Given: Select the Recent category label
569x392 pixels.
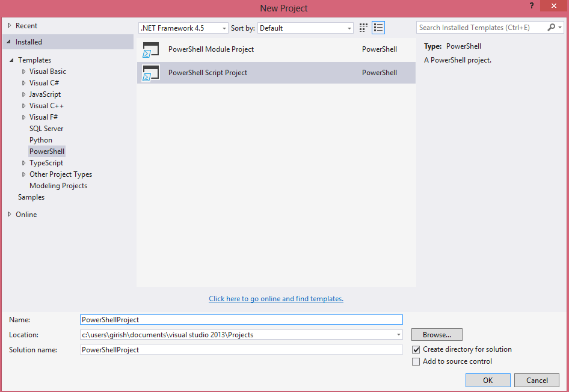Looking at the screenshot, I should [x=26, y=26].
